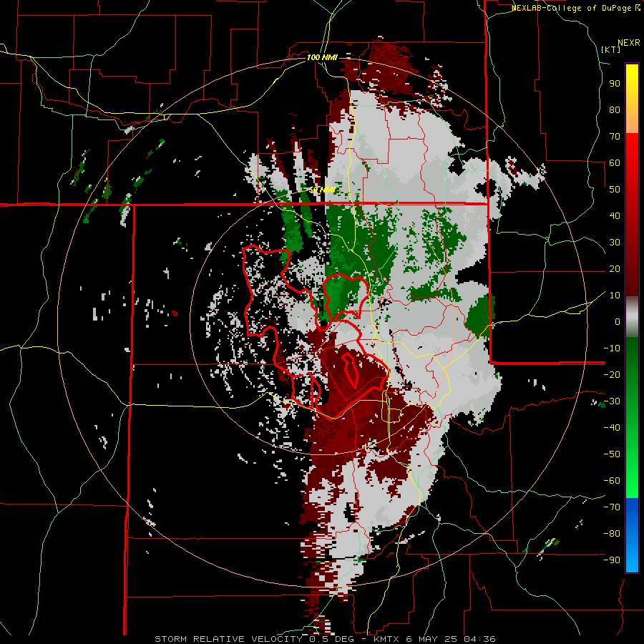The image size is (644, 644).
Task: Click the 100 NMI range ring label
Action: click(x=322, y=57)
